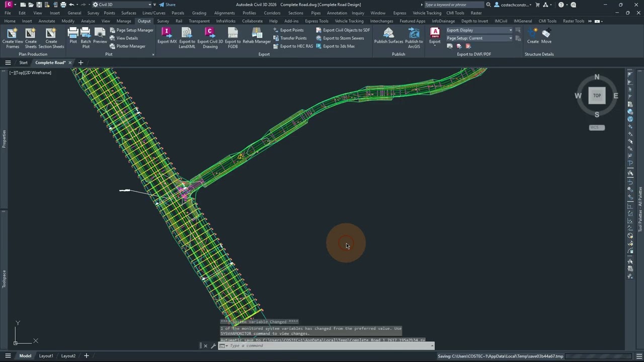This screenshot has height=362, width=644.
Task: Open the file tabs hamburger menu
Action: 8,63
